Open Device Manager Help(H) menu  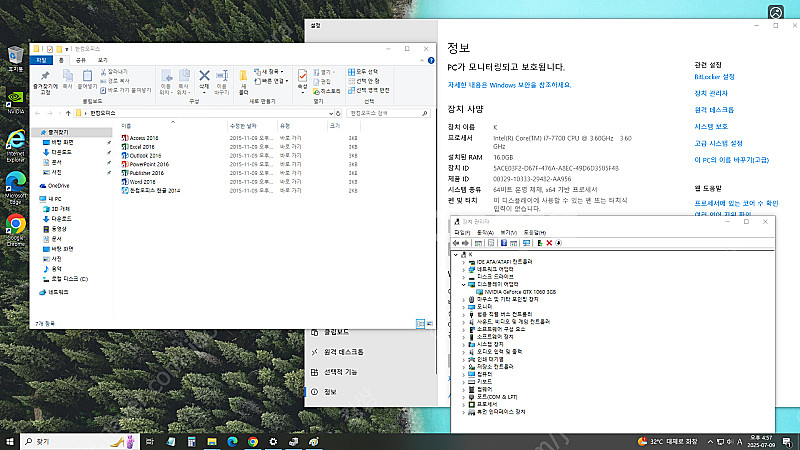point(535,233)
